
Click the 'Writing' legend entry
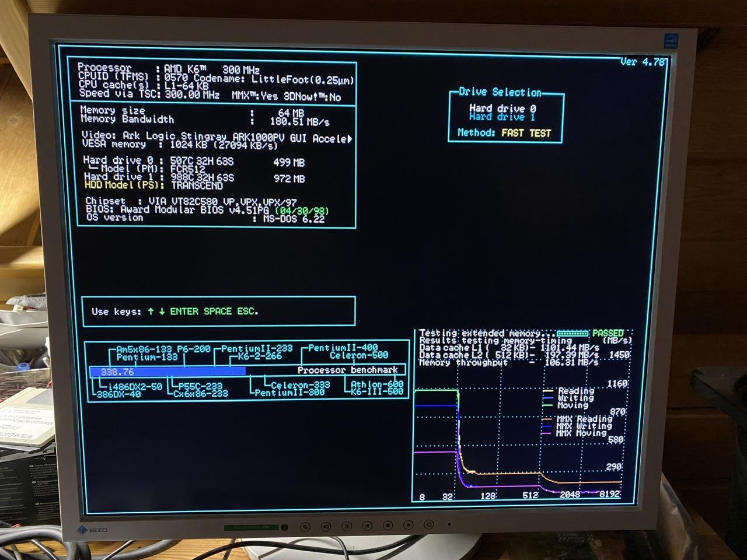coord(575,398)
